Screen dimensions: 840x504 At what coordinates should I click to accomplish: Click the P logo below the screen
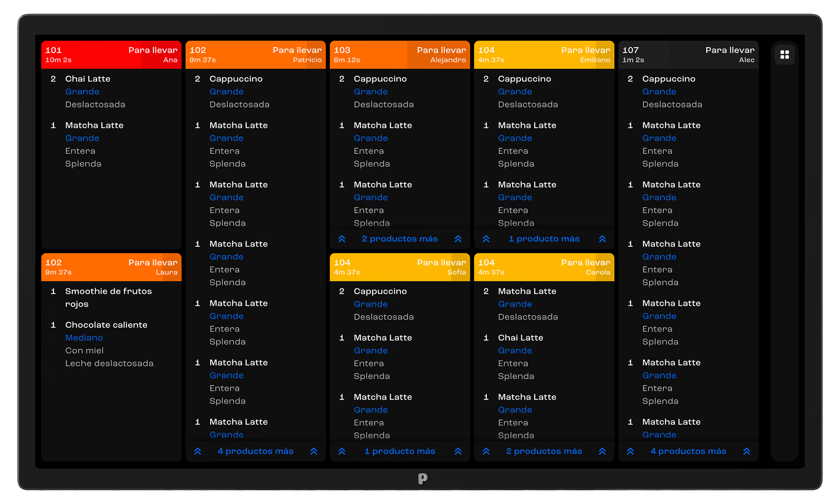[x=422, y=478]
